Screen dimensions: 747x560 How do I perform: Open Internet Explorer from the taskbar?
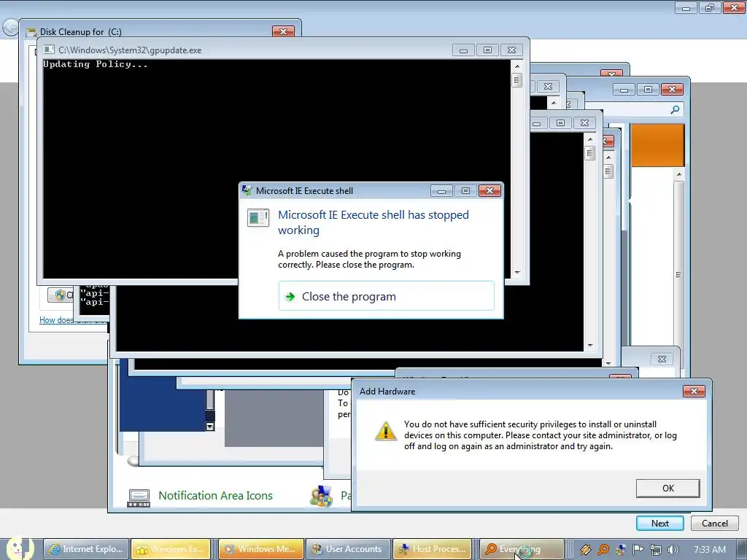pyautogui.click(x=86, y=549)
